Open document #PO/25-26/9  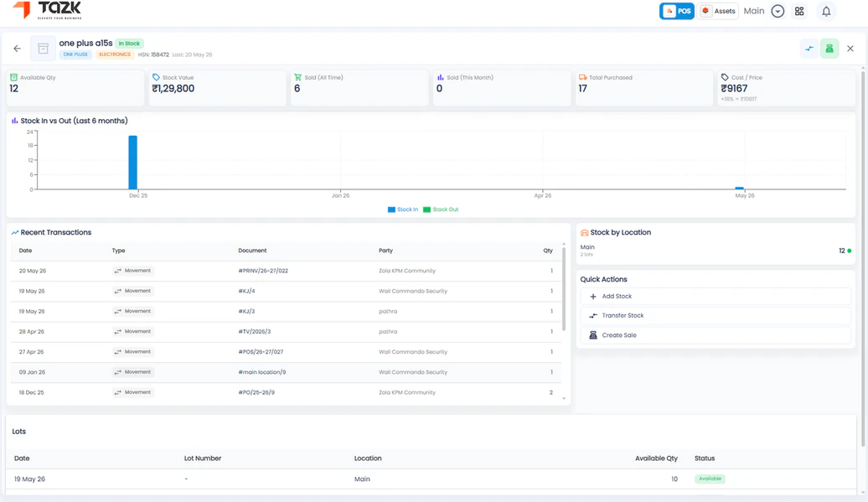coord(256,392)
